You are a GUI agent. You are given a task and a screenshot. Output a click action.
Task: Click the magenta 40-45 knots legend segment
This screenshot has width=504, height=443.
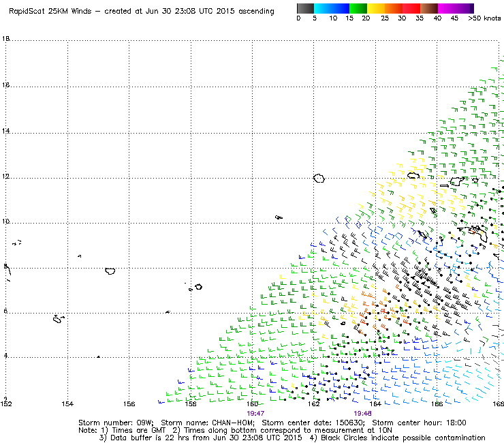point(447,8)
